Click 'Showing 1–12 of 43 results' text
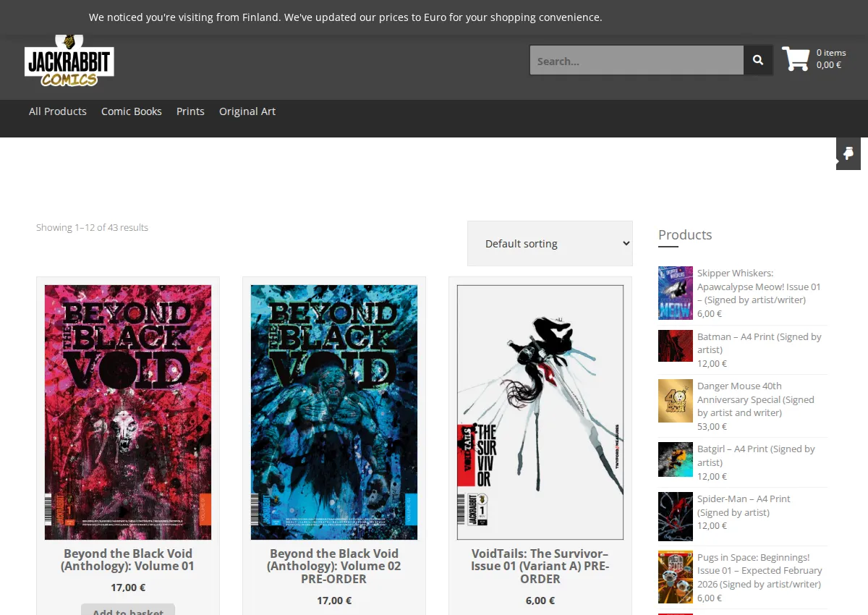Screen dimensions: 868x615 (92, 227)
